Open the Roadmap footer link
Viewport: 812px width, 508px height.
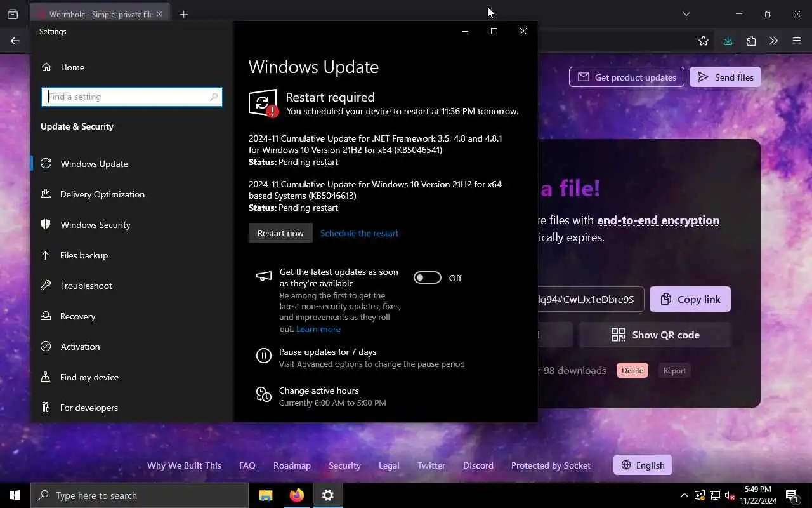click(x=292, y=465)
